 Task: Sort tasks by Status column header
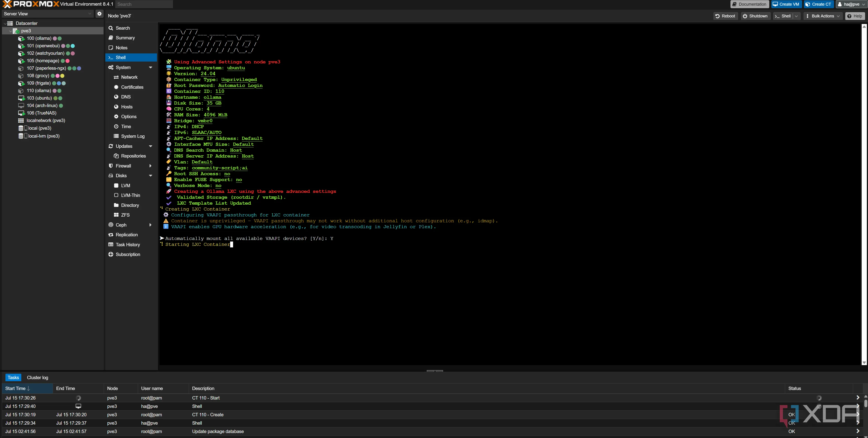[818, 388]
